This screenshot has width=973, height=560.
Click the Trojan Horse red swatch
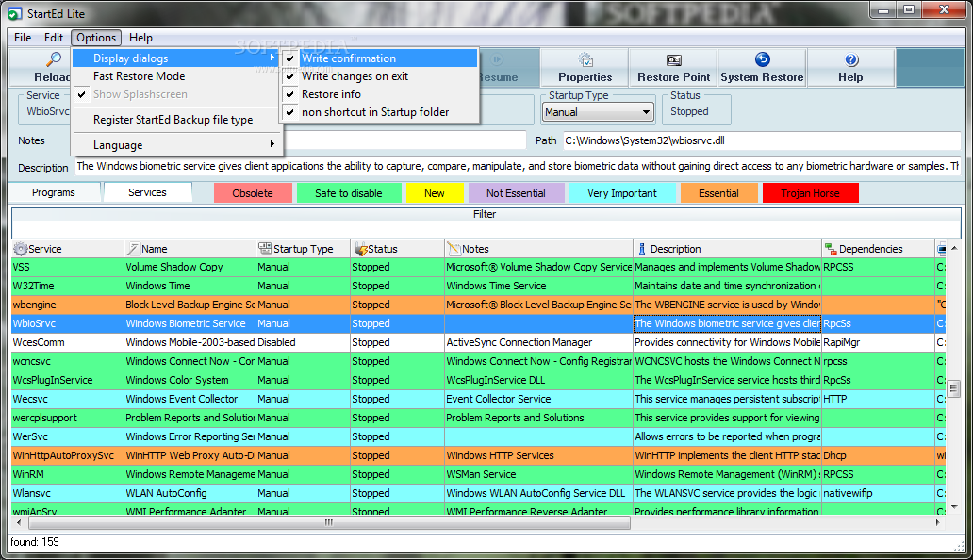click(811, 193)
